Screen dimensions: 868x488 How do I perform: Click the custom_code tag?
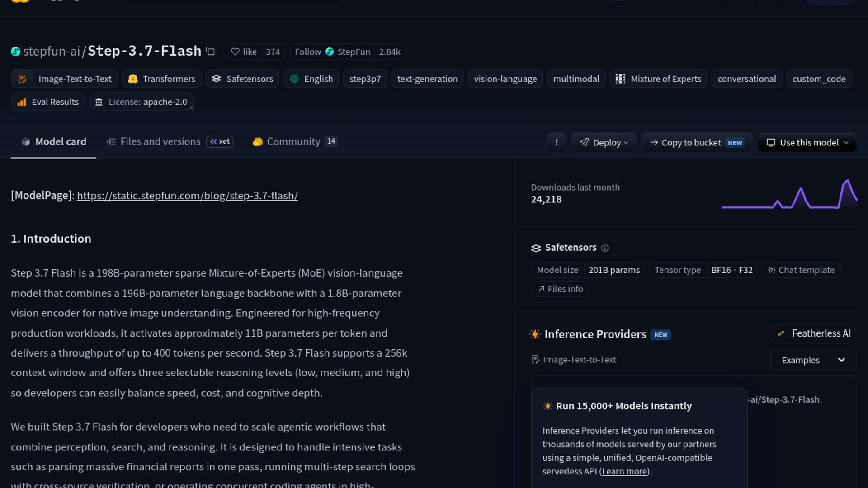pos(819,79)
